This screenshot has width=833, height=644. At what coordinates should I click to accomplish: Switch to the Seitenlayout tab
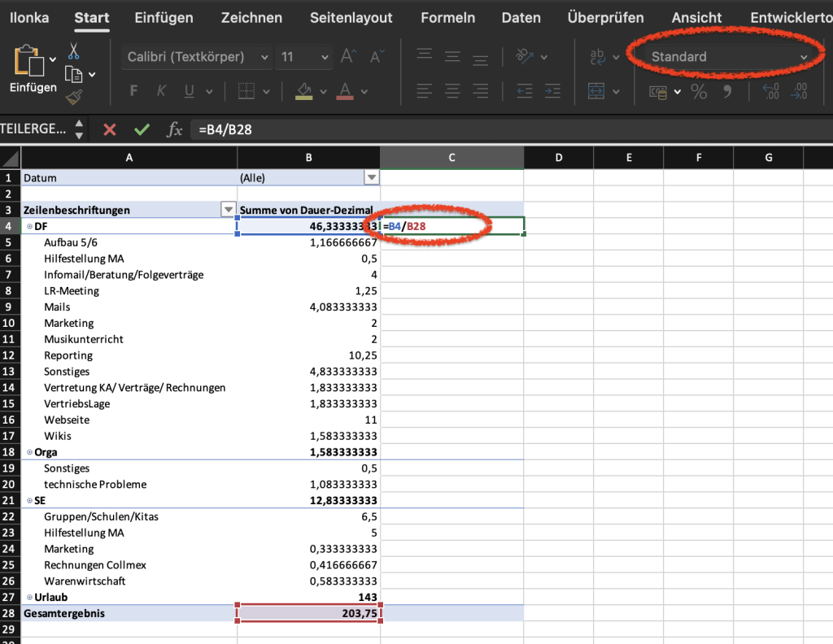point(351,17)
